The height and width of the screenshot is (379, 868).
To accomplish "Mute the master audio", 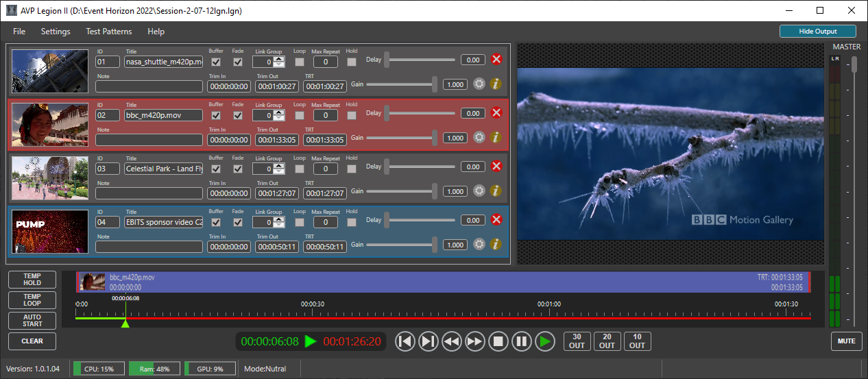I will (847, 341).
